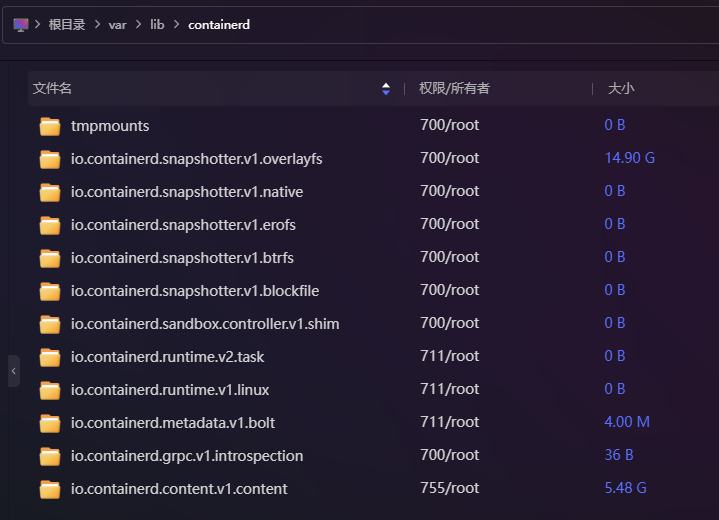Select the erofs snapshotter folder icon
The width and height of the screenshot is (719, 520).
point(50,225)
